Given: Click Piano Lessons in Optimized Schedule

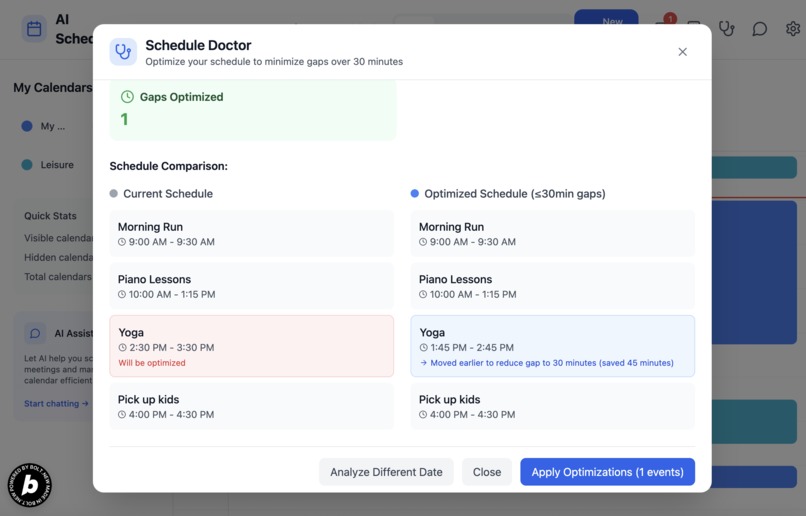Looking at the screenshot, I should coord(553,286).
